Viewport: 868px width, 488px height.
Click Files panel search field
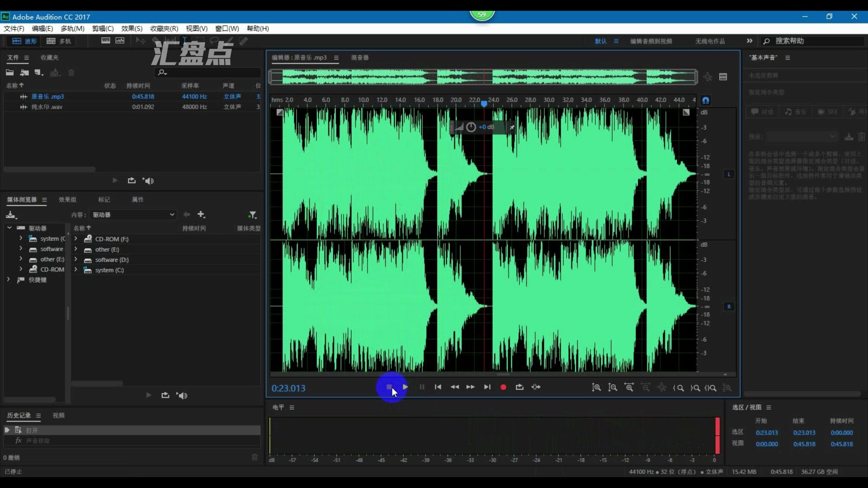208,72
